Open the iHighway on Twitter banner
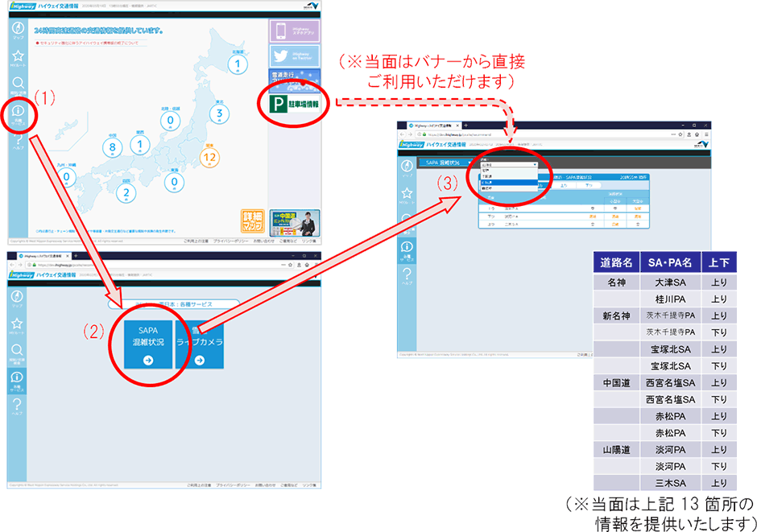The image size is (757, 532). click(x=294, y=56)
